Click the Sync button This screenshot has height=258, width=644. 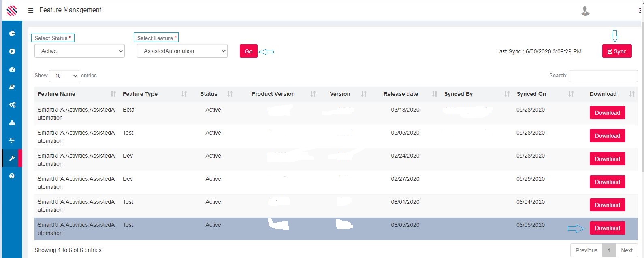point(616,51)
